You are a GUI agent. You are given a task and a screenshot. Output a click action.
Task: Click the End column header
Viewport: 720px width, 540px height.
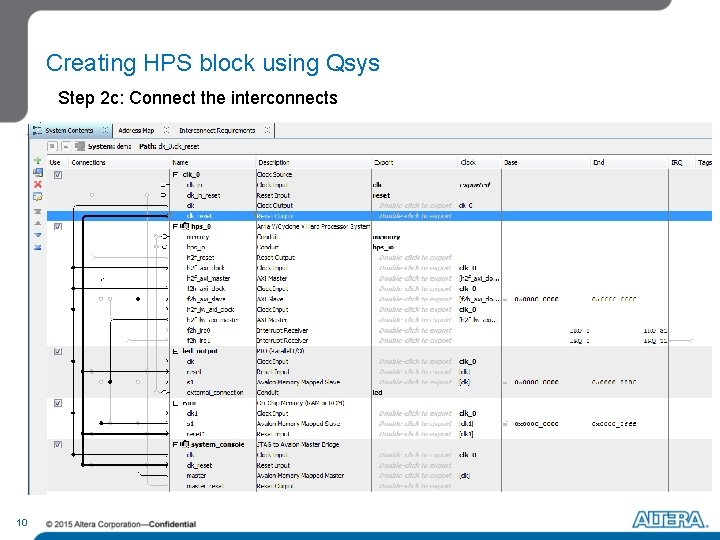629,162
